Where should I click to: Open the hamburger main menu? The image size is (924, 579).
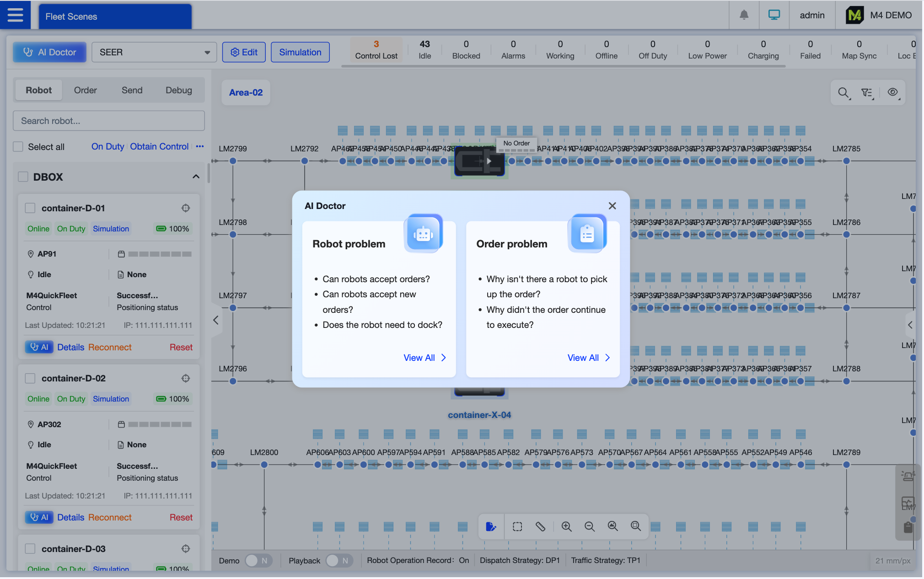pos(15,15)
